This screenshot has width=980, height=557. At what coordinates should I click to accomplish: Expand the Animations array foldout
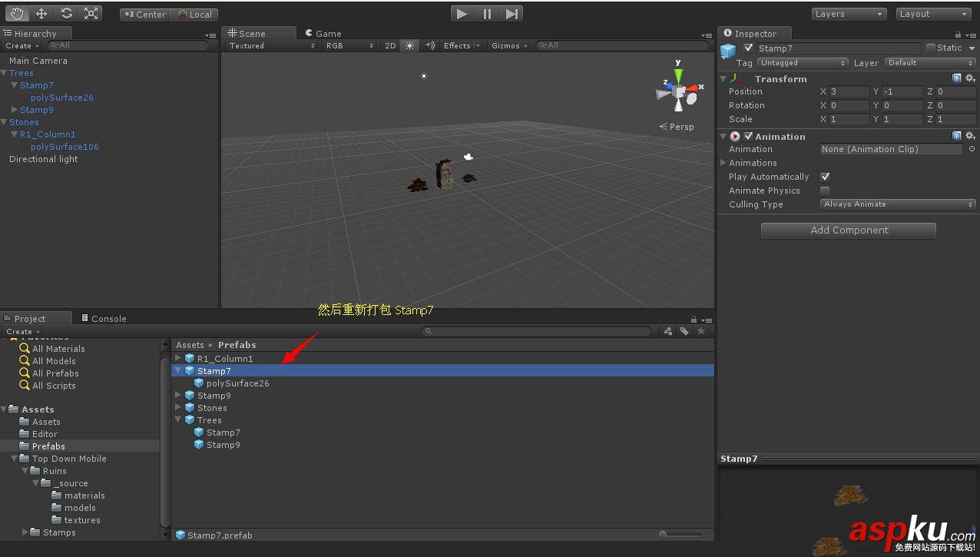click(x=723, y=163)
